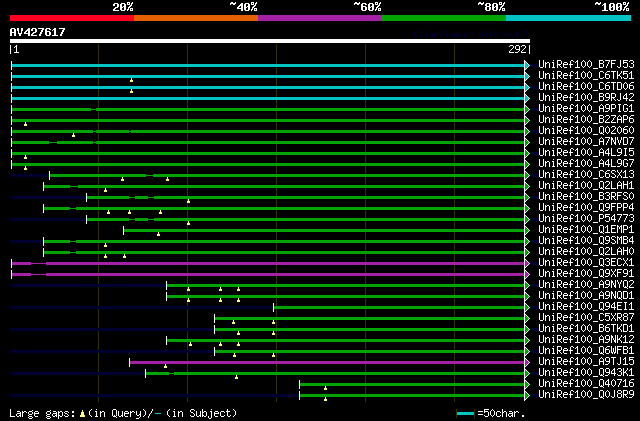Click the green arrowhead beside UniRef100_Q0J8R9
Image resolution: width=640 pixels, height=421 pixels.
[x=527, y=395]
